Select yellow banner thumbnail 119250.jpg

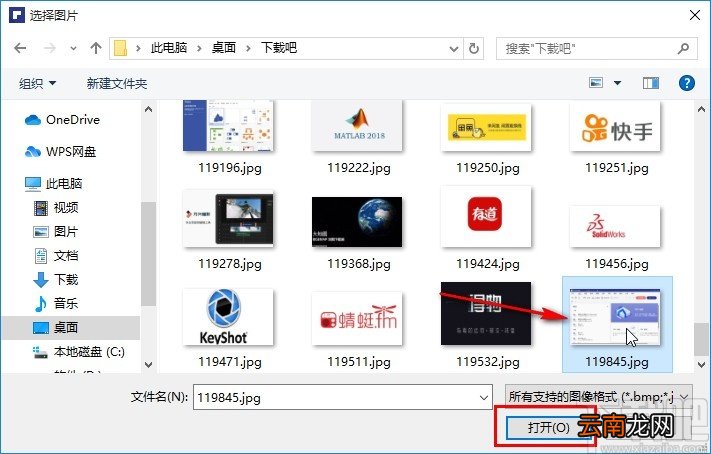click(x=486, y=127)
